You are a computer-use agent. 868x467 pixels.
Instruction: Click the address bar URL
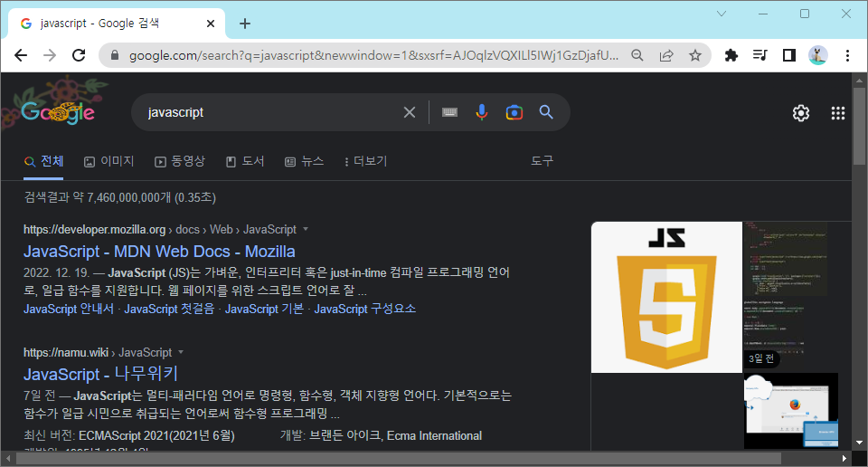pos(373,55)
